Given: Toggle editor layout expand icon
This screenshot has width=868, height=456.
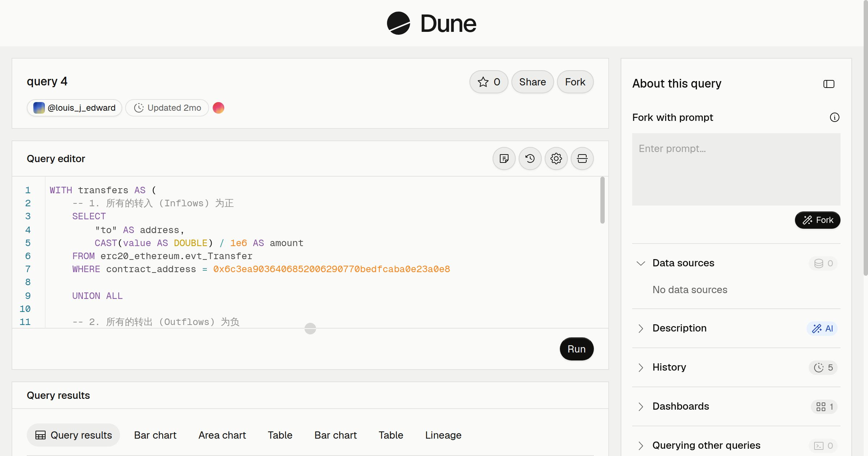Looking at the screenshot, I should [x=582, y=159].
